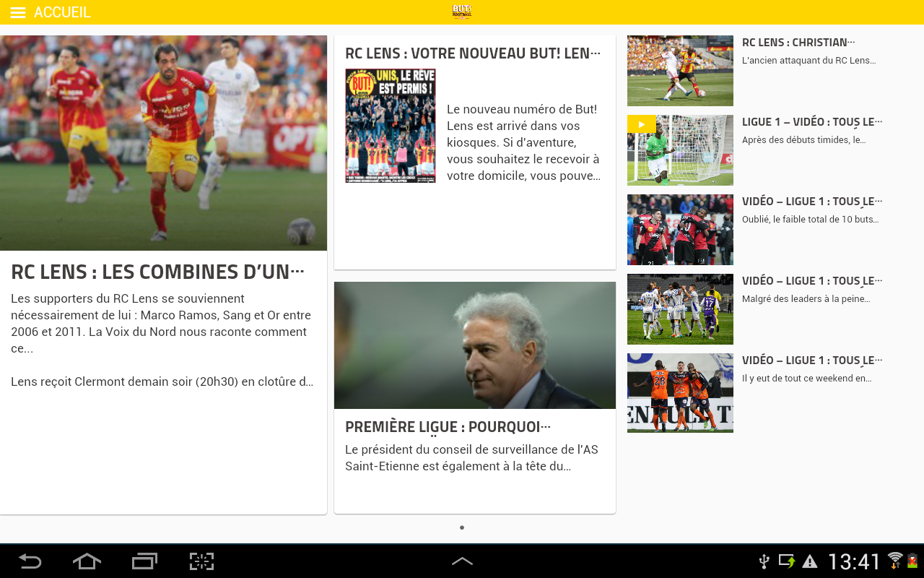
Task: Tap 'Lens reçoit Clermont demain soir' text
Action: pos(162,381)
